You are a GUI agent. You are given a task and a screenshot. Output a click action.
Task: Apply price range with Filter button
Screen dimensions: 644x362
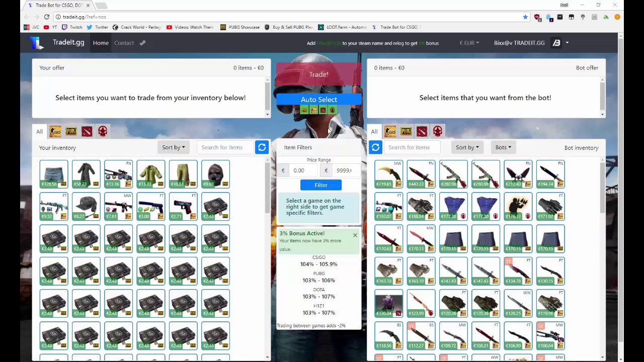click(320, 185)
